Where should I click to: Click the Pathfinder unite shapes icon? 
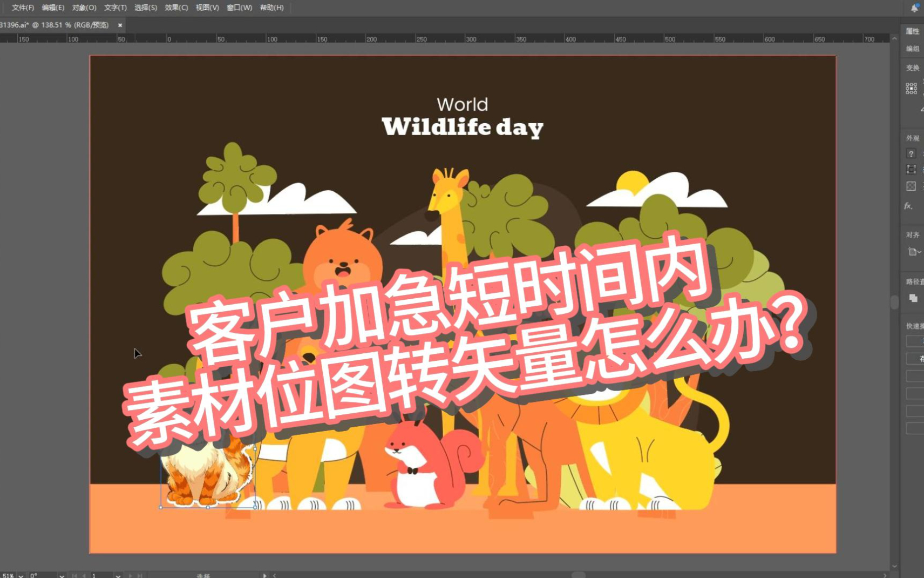click(913, 298)
